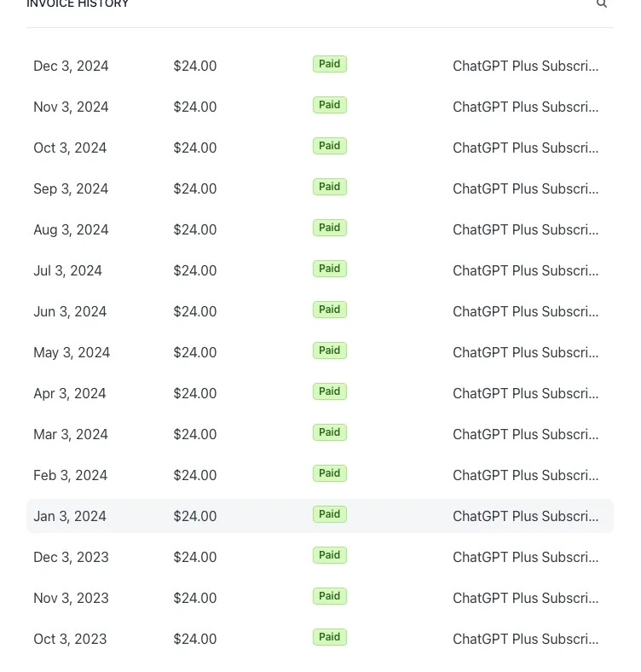Image resolution: width=641 pixels, height=672 pixels.
Task: Open the Dec 3, 2024 invoice
Action: 320,66
